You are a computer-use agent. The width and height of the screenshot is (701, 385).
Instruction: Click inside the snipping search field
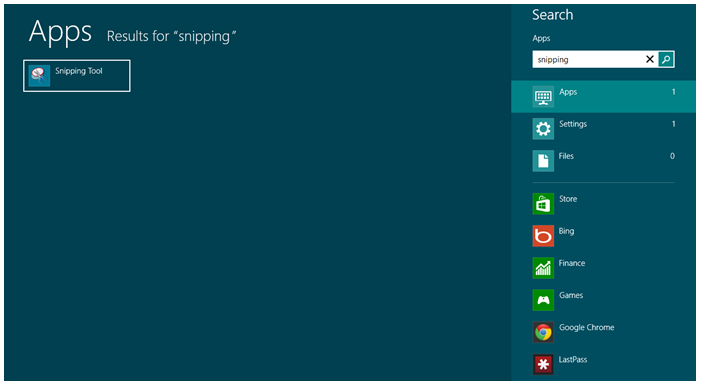[588, 59]
